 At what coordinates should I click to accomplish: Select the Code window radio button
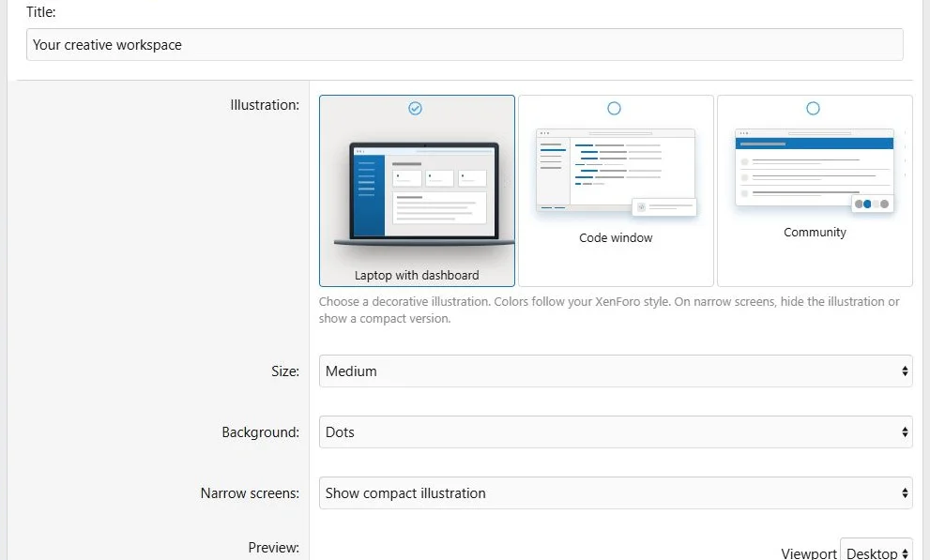pos(614,109)
